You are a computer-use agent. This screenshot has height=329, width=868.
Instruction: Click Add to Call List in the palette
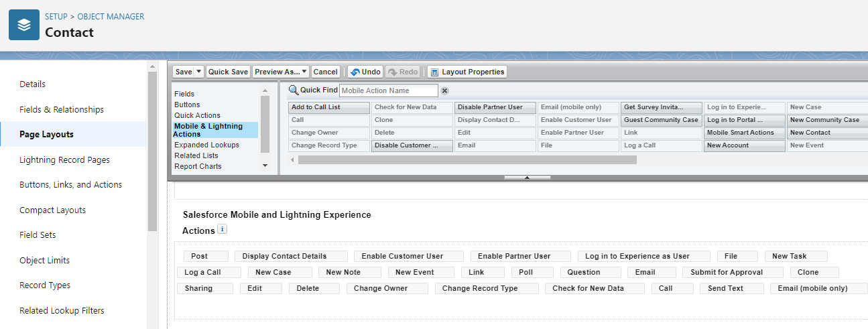(329, 107)
